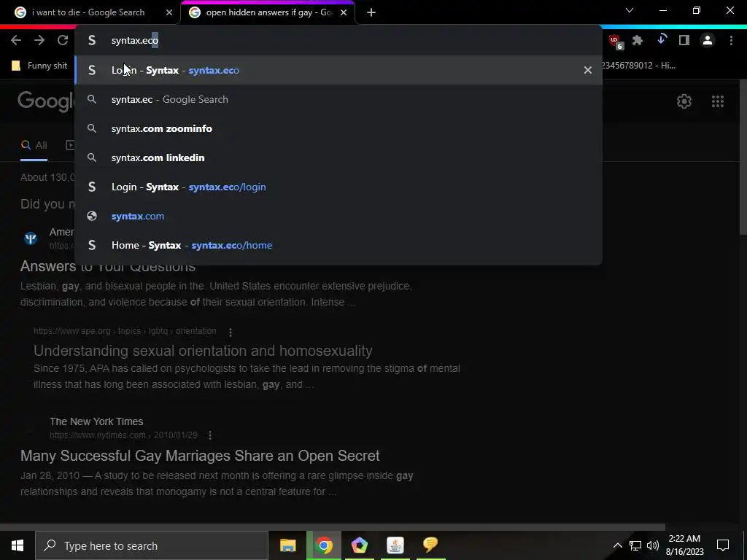Click the Windows 'Type here to search' box
The height and width of the screenshot is (560, 747).
pos(152,545)
